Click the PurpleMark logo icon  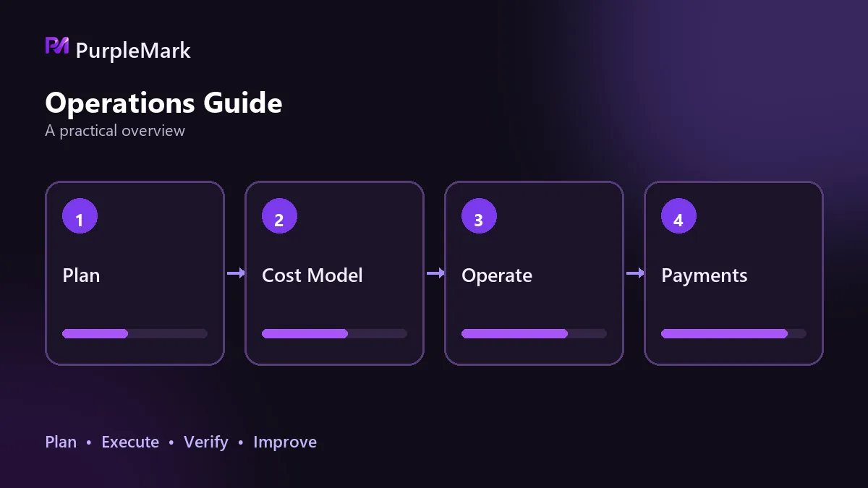tap(57, 46)
